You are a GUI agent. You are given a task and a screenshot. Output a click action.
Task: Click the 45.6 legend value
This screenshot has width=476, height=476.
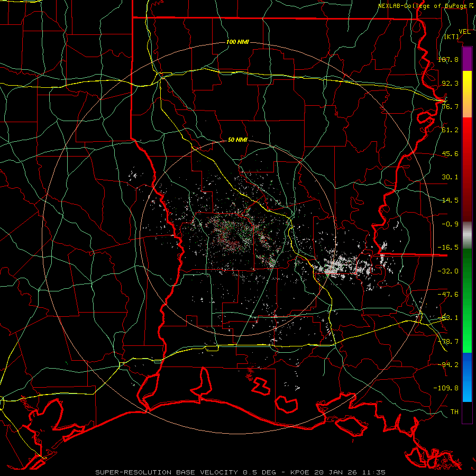[x=450, y=153]
